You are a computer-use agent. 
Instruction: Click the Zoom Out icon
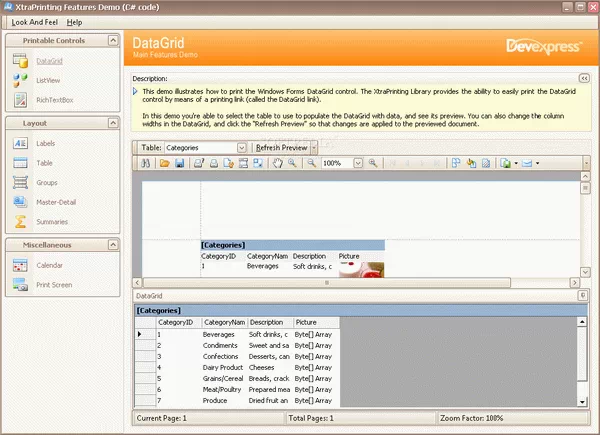tap(312, 163)
